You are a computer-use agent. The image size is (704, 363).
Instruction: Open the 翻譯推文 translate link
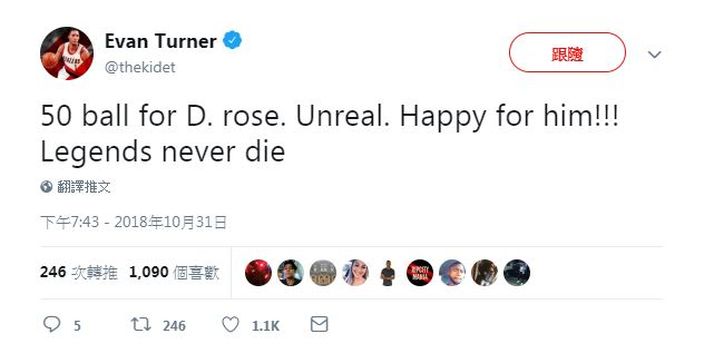[84, 186]
